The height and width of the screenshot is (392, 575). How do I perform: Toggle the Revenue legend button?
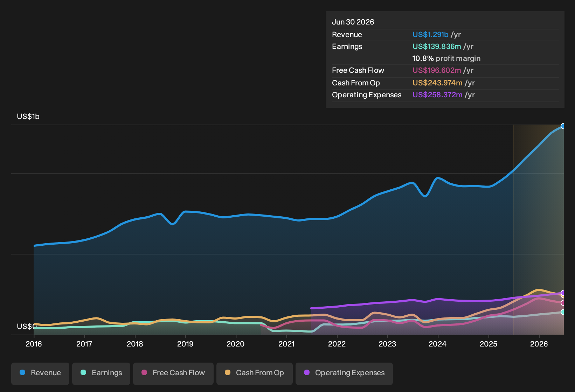click(x=40, y=373)
